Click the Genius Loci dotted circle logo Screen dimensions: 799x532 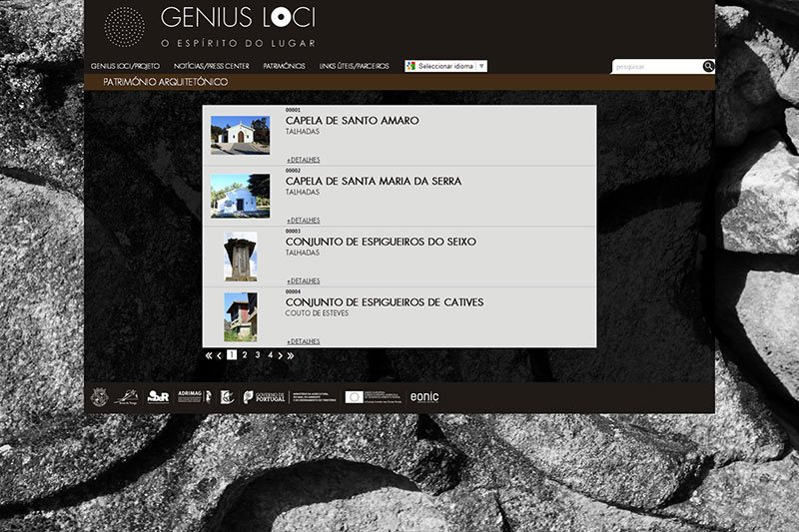point(124,27)
